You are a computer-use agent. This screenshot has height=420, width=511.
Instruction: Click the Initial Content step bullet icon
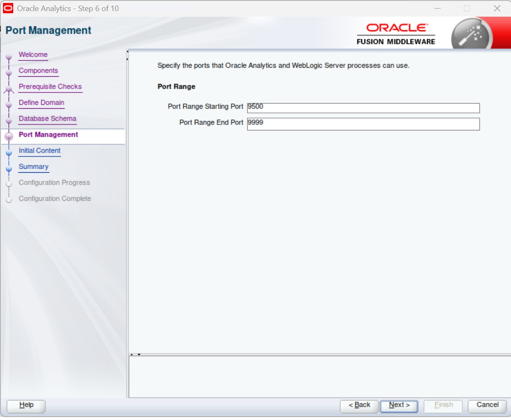9,153
